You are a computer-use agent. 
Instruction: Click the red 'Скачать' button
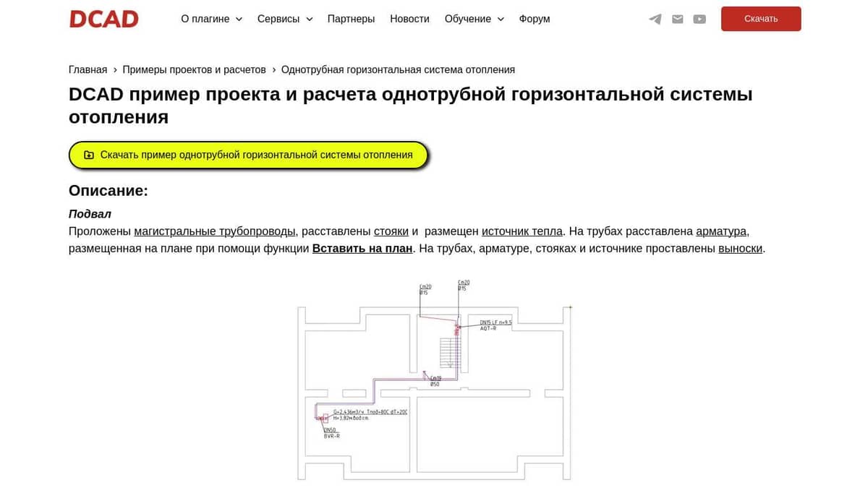tap(761, 19)
